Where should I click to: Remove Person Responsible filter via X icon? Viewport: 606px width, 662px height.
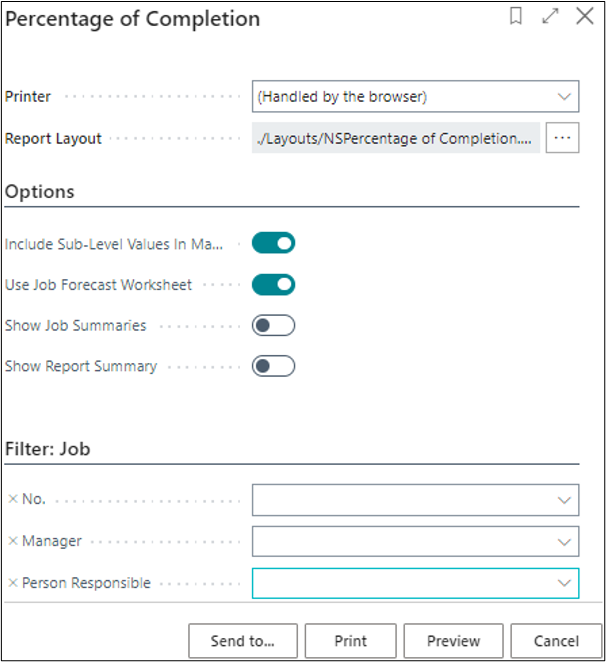[x=13, y=583]
